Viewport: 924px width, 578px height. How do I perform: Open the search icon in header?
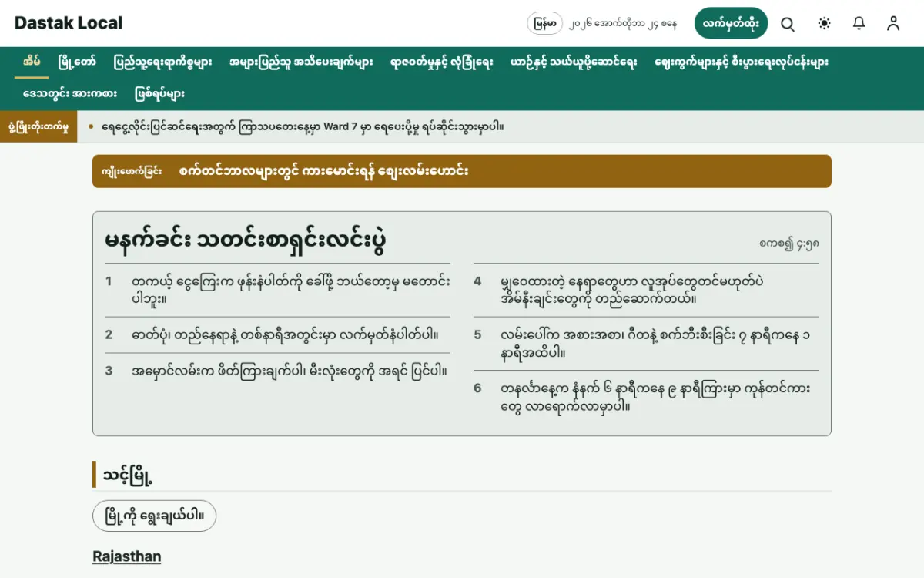pyautogui.click(x=788, y=24)
